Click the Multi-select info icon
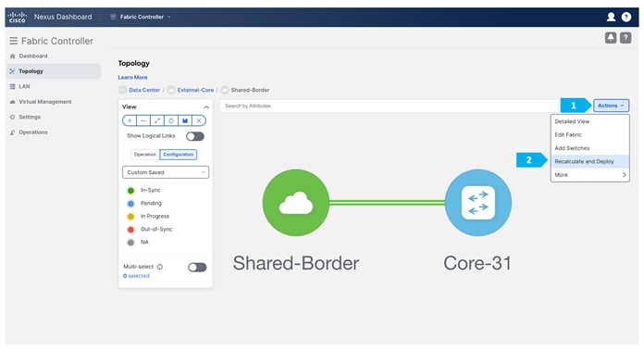The image size is (644, 351). pos(160,267)
